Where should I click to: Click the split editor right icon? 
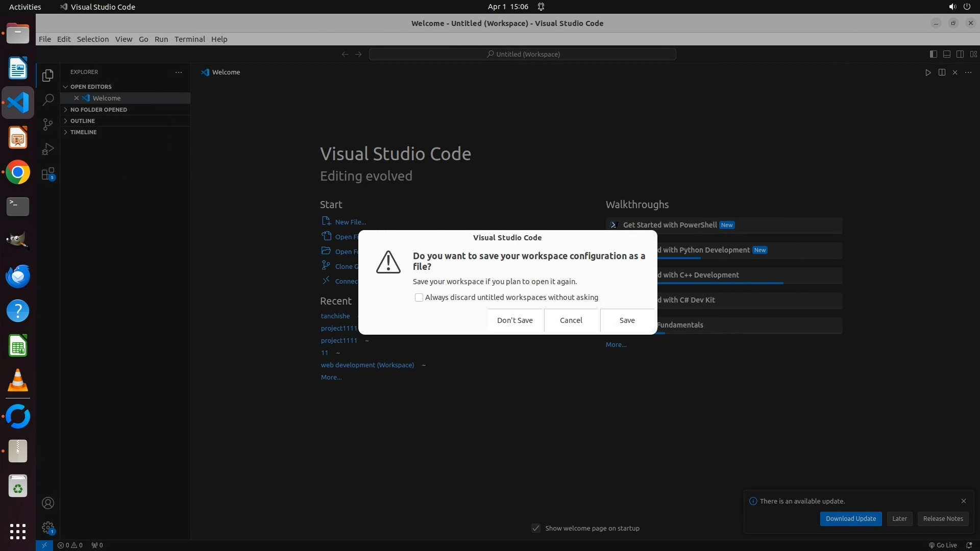[x=942, y=72]
